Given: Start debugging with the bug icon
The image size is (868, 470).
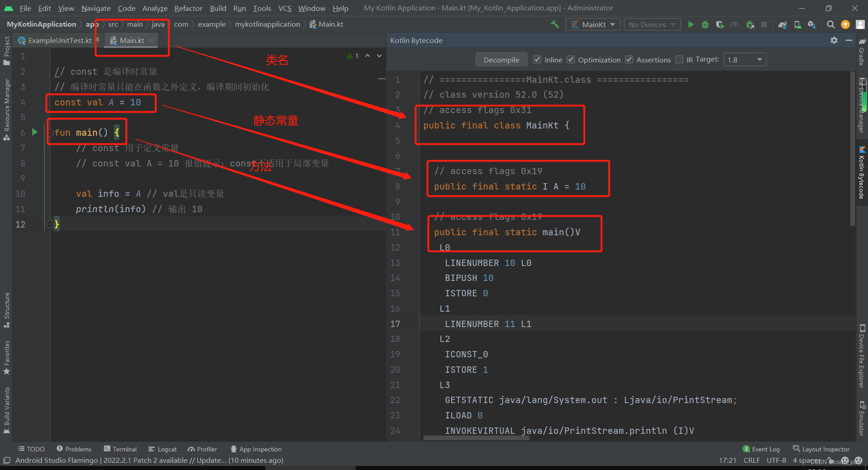Looking at the screenshot, I should click(x=705, y=24).
